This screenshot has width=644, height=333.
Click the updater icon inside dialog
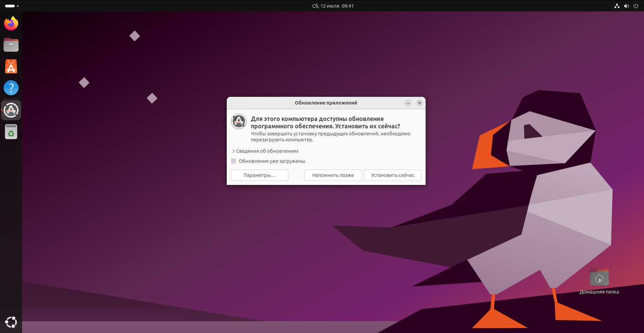click(239, 121)
